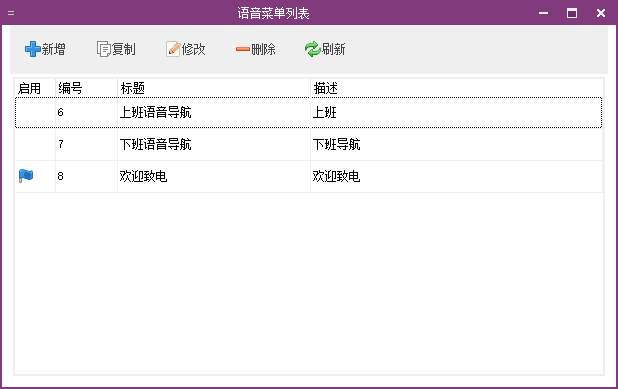
Task: Click the 上班 description cell
Action: pyautogui.click(x=456, y=112)
